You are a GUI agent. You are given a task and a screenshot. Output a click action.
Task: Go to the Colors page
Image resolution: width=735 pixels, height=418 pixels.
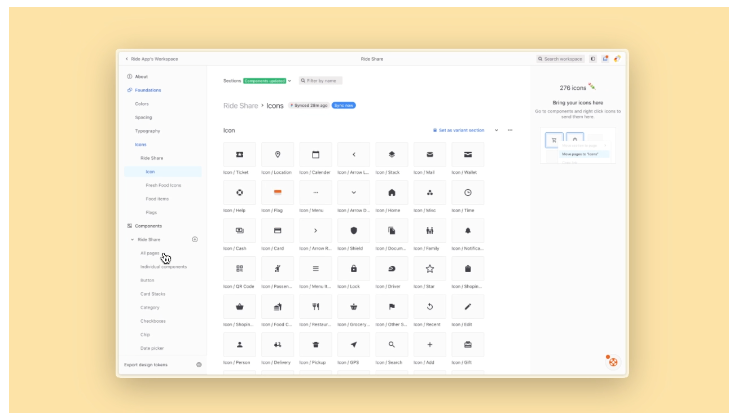(x=142, y=104)
